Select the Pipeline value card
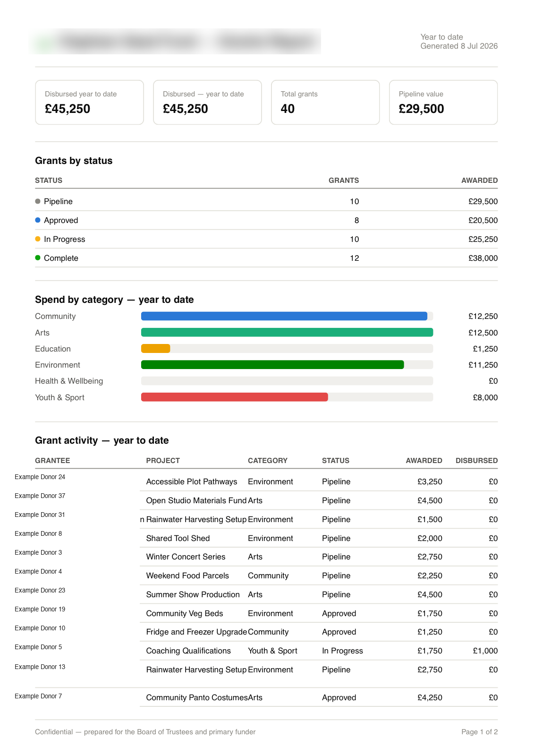The image size is (534, 756). click(x=443, y=103)
